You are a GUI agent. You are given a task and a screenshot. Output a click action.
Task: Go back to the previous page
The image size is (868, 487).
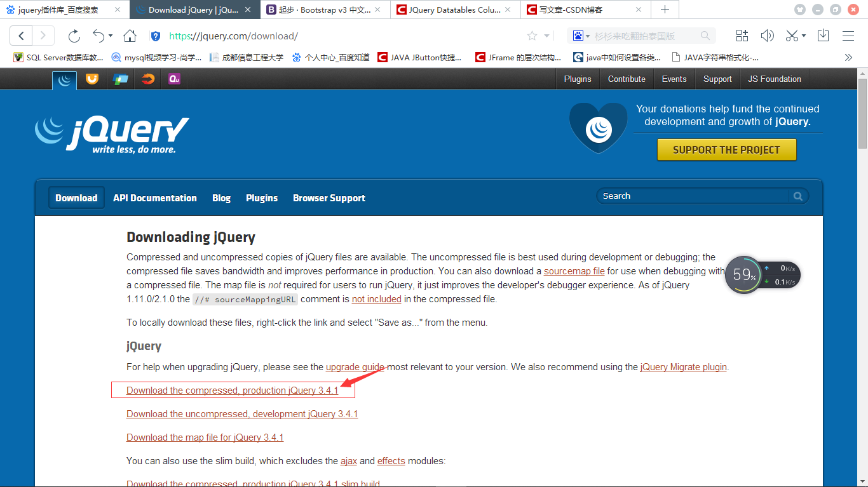coord(21,36)
